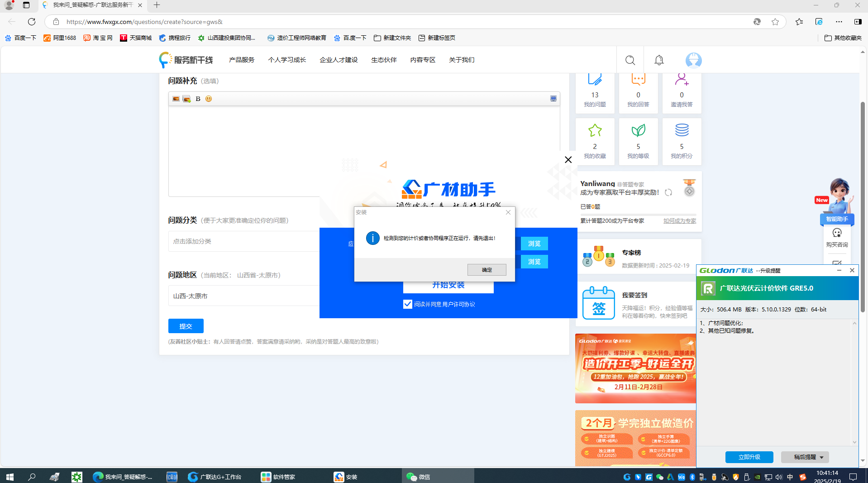The image size is (868, 483).
Task: Toggle bold formatting in editor
Action: (x=198, y=99)
